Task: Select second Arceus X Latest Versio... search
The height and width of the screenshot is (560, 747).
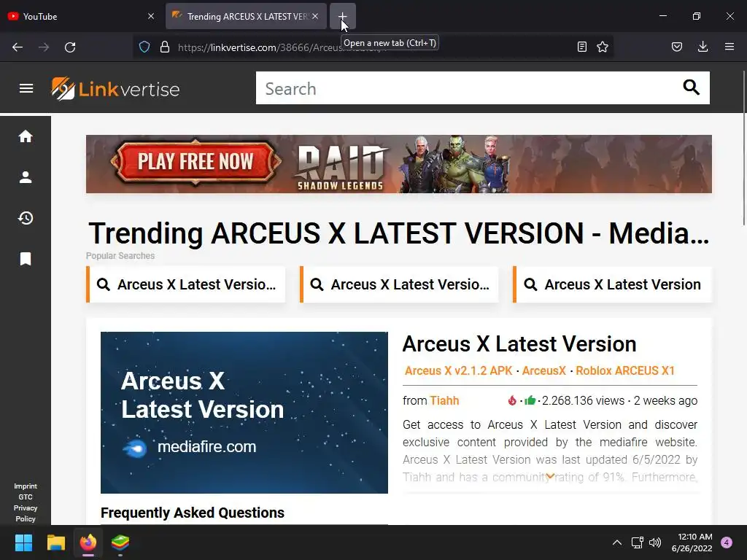Action: point(399,285)
